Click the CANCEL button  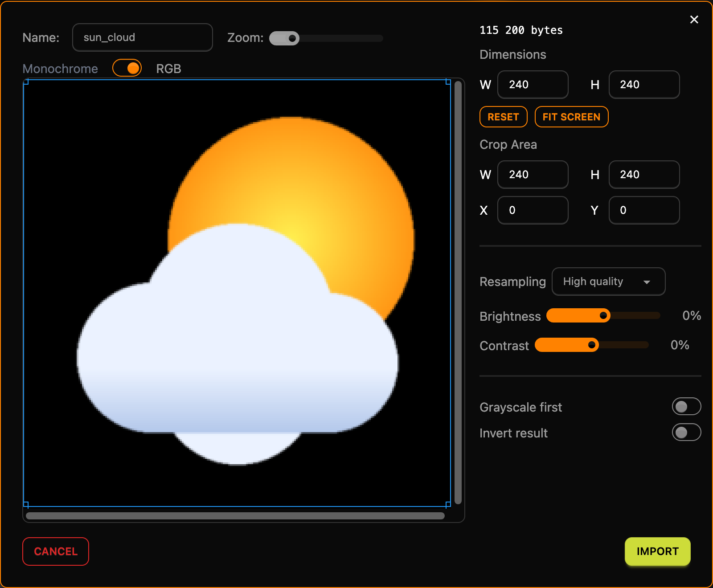pos(56,551)
